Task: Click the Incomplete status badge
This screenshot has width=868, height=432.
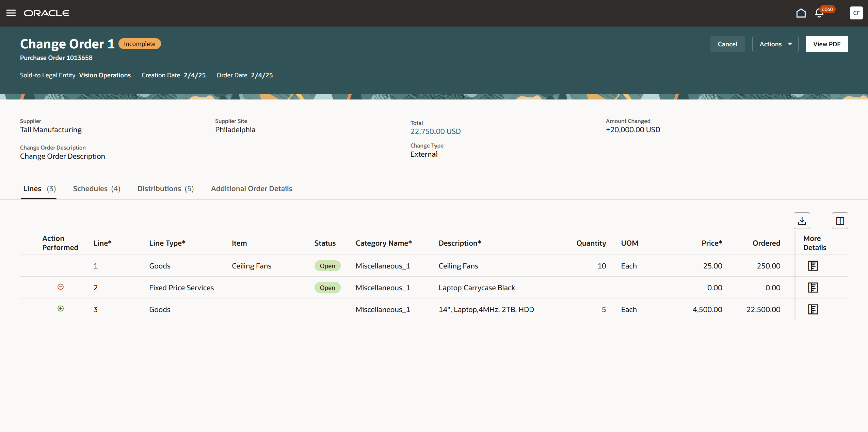Action: pyautogui.click(x=140, y=44)
